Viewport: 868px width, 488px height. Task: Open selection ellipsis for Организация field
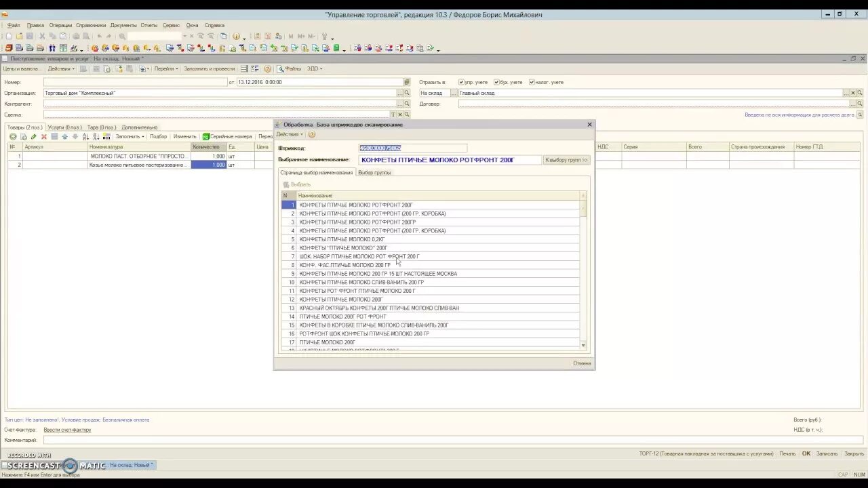click(399, 93)
